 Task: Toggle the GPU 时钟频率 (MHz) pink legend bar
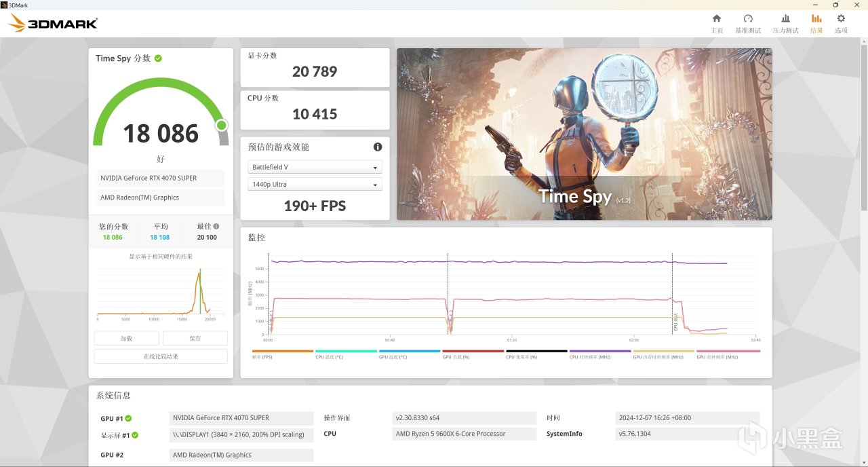point(728,352)
